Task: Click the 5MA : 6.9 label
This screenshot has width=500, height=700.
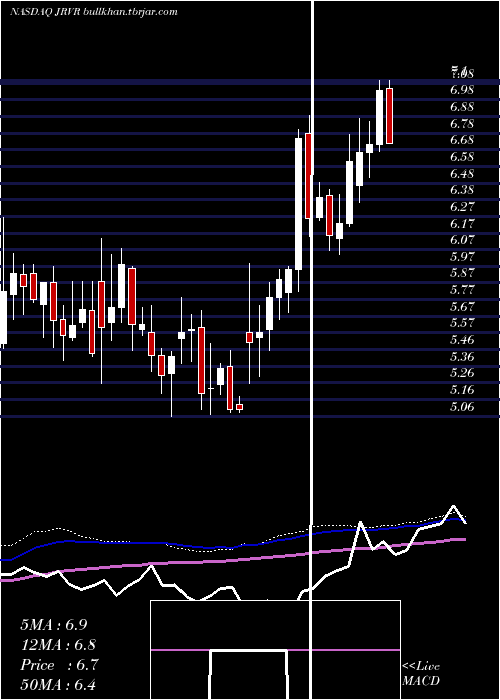Action: (54, 625)
